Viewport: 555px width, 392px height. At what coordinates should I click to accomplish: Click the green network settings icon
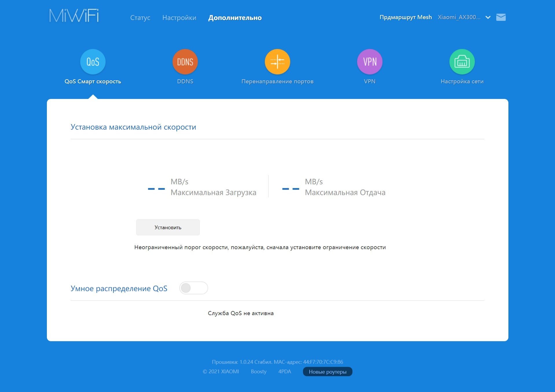(x=462, y=62)
